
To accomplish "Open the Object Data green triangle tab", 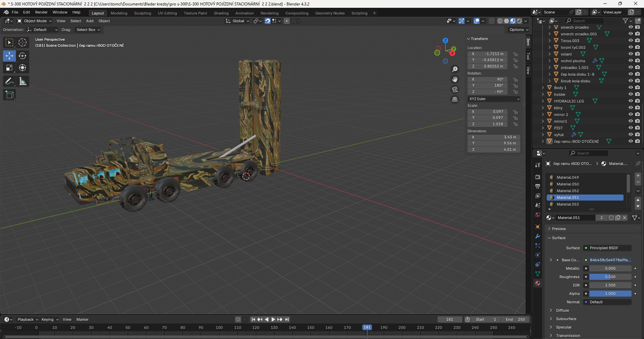I will click(x=538, y=274).
